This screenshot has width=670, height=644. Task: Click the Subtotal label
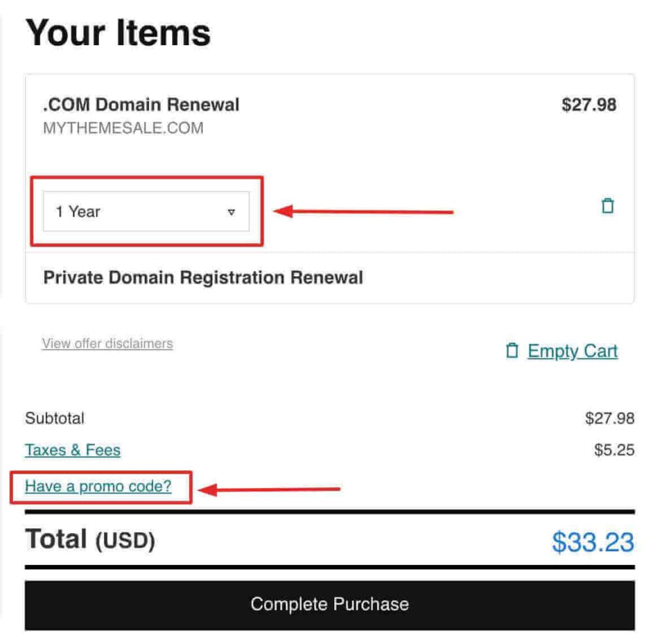55,418
